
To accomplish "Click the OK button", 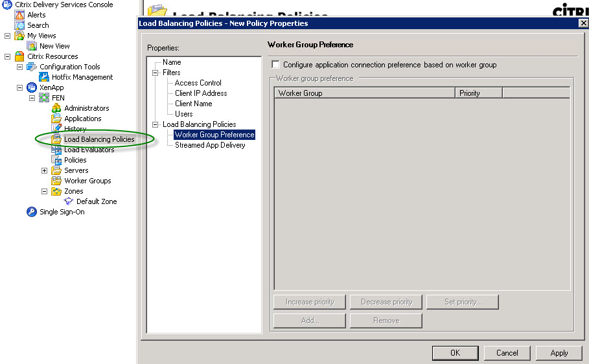I will pos(456,353).
